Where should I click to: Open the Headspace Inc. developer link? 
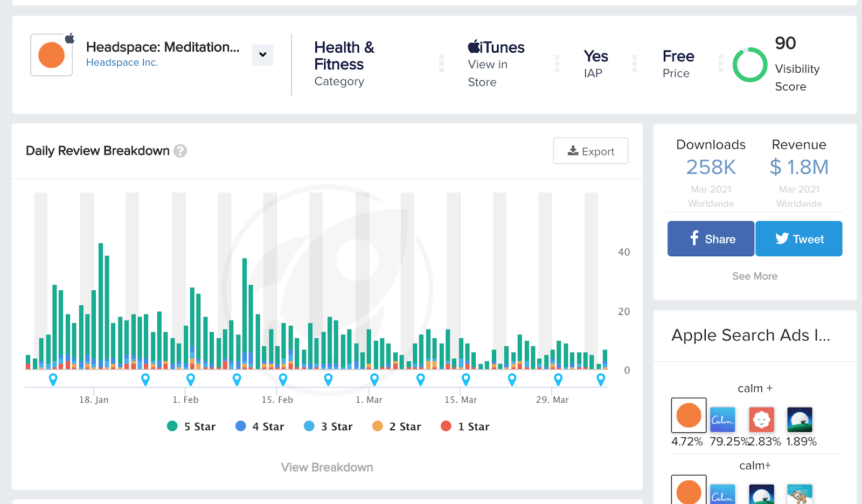122,62
